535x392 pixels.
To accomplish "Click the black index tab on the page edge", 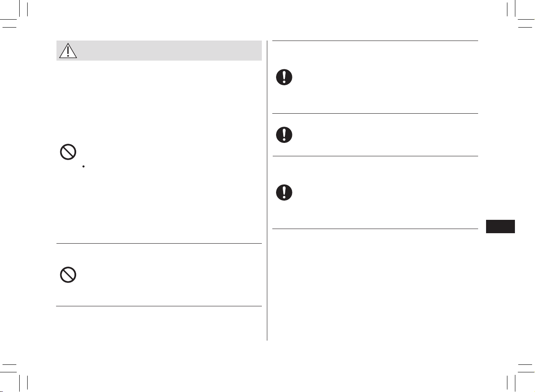I will 501,226.
